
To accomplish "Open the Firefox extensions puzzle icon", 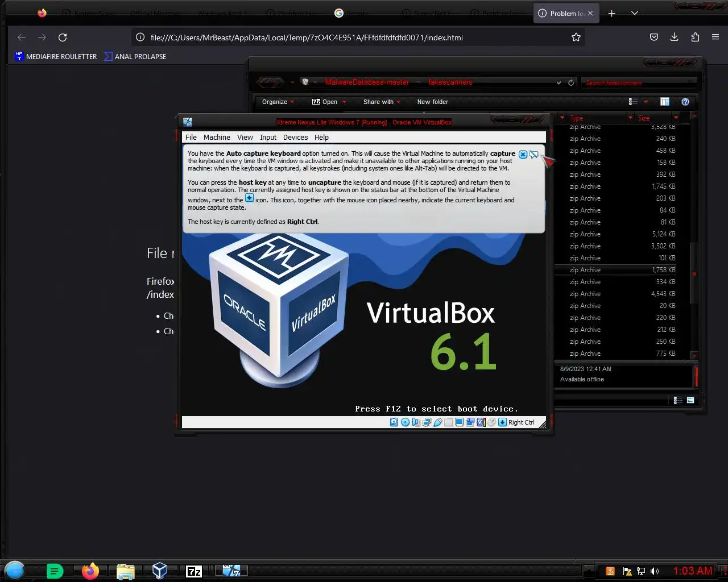I will 695,38.
